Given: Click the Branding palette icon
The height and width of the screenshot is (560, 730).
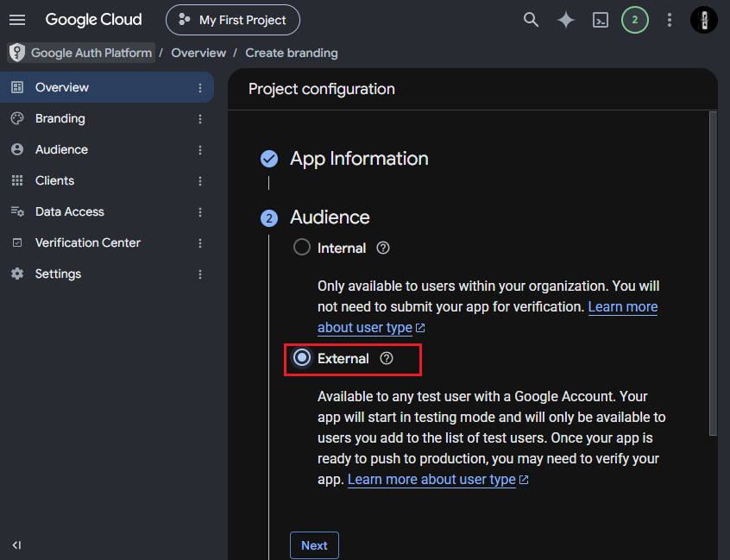Looking at the screenshot, I should (x=17, y=119).
